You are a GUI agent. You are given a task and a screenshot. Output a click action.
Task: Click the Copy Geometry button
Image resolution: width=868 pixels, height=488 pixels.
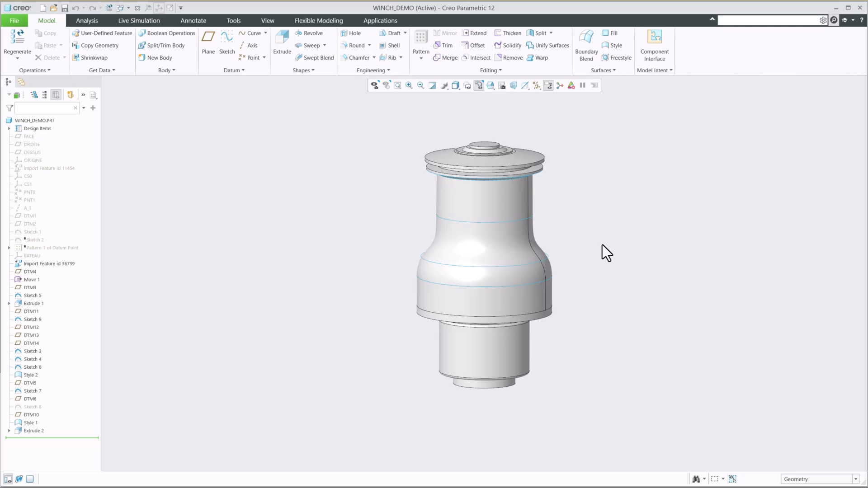click(95, 45)
